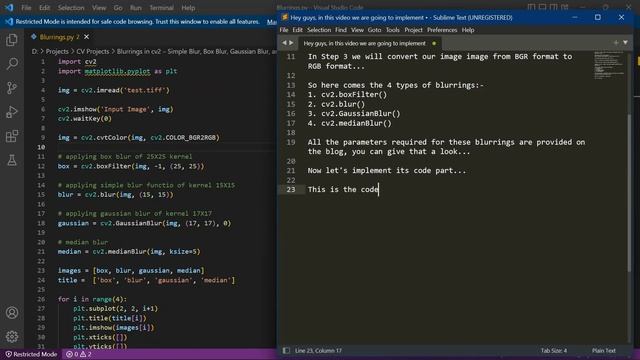Click 'Projects' in the VS Code breadcrumb
640x360 pixels.
(x=57, y=51)
